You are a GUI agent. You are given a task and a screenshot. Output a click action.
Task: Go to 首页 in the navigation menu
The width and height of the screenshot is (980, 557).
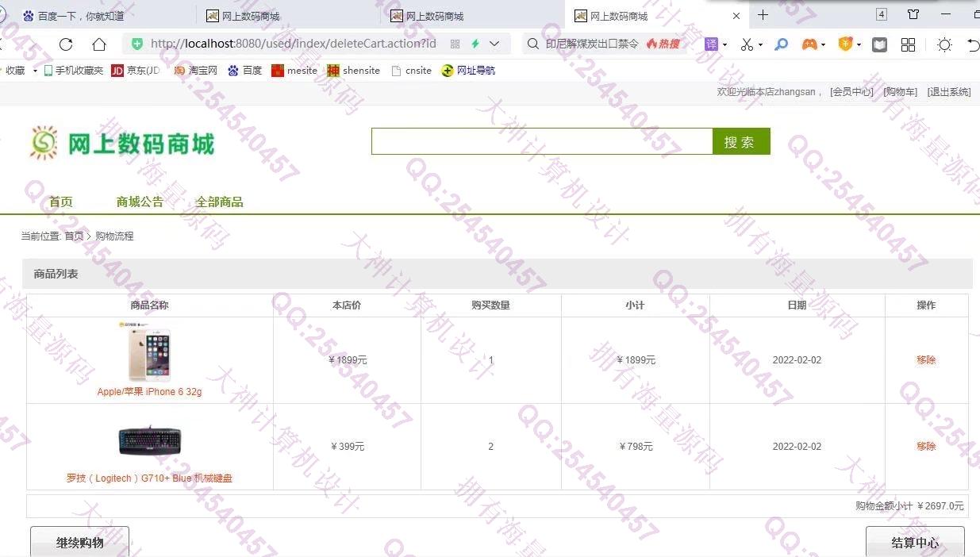[61, 202]
